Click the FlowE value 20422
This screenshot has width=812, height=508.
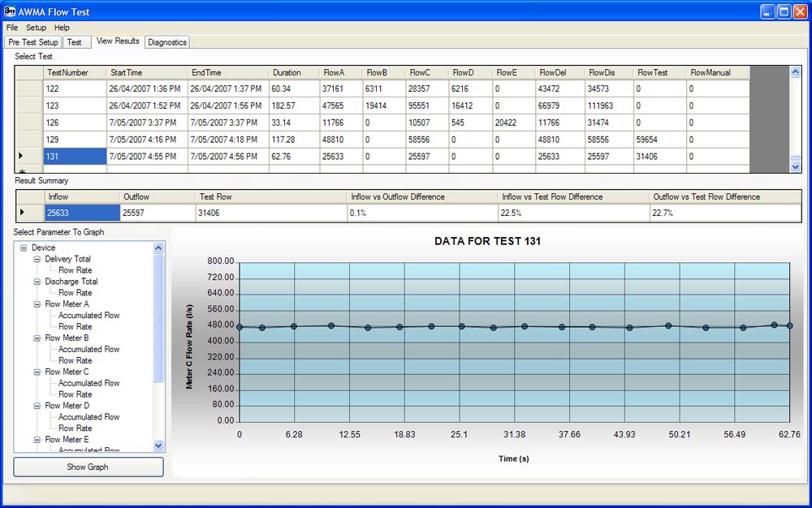point(513,123)
